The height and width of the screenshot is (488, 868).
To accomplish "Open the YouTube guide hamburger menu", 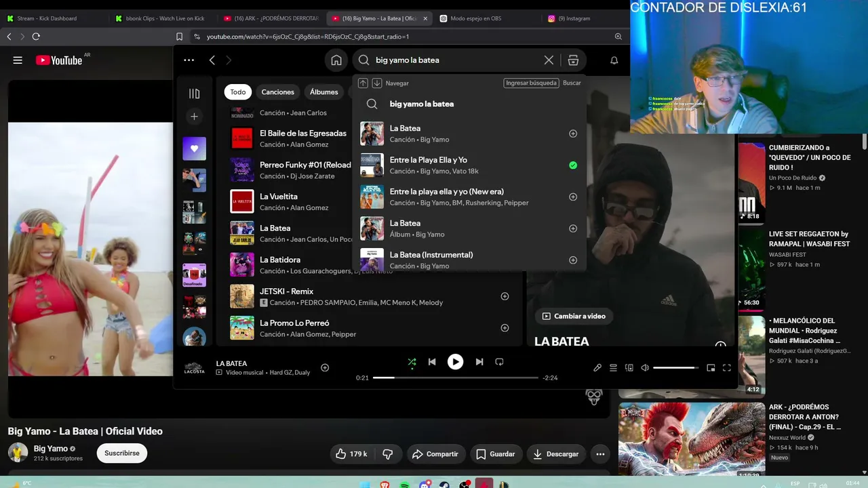I will [x=18, y=60].
